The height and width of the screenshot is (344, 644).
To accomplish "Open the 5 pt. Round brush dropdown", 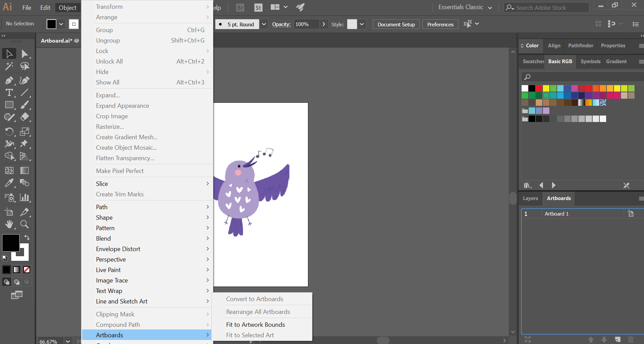I will [264, 24].
